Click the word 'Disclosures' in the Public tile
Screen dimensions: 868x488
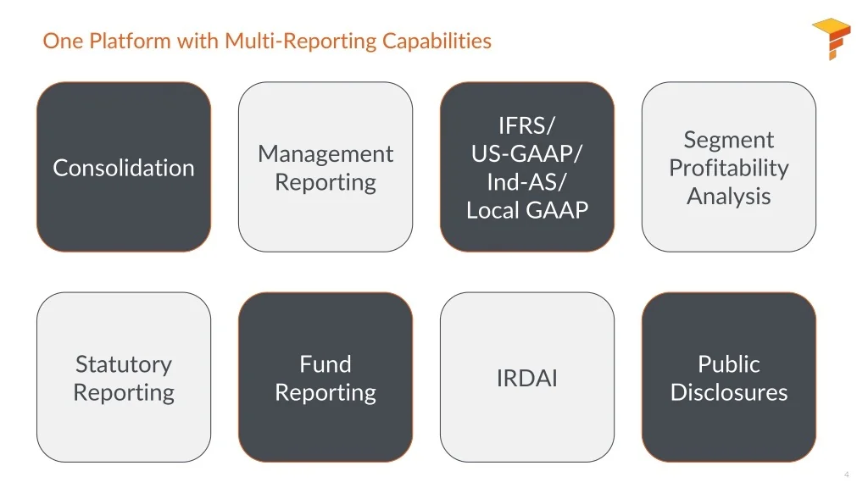click(729, 392)
